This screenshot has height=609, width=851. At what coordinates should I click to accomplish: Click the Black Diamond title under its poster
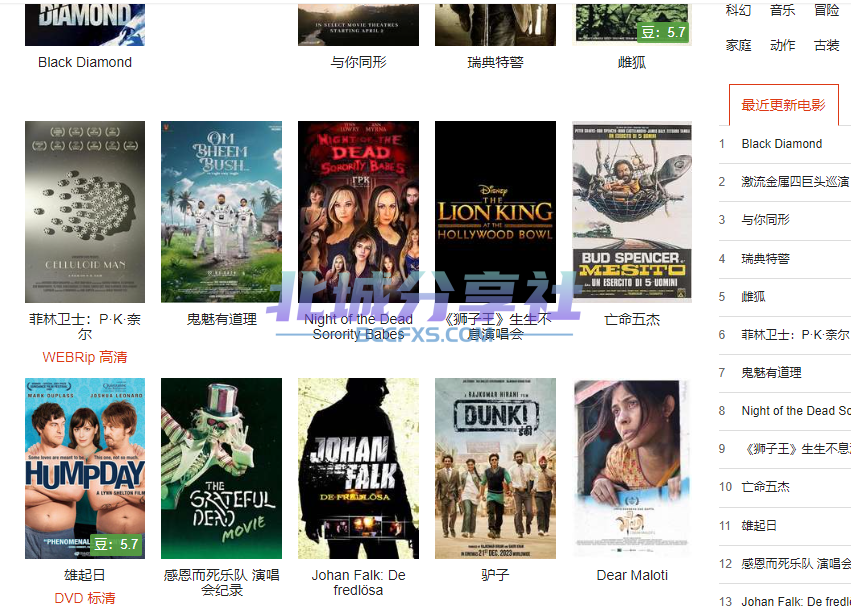click(x=85, y=62)
